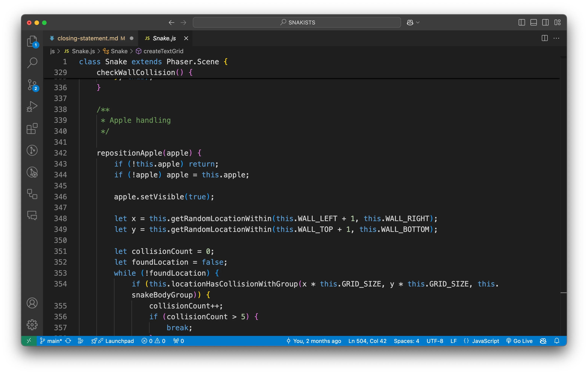588x374 pixels.
Task: Click line number 354
Action: pyautogui.click(x=60, y=284)
